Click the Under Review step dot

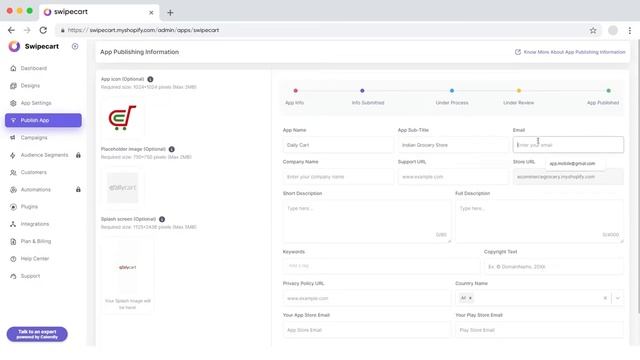point(519,91)
